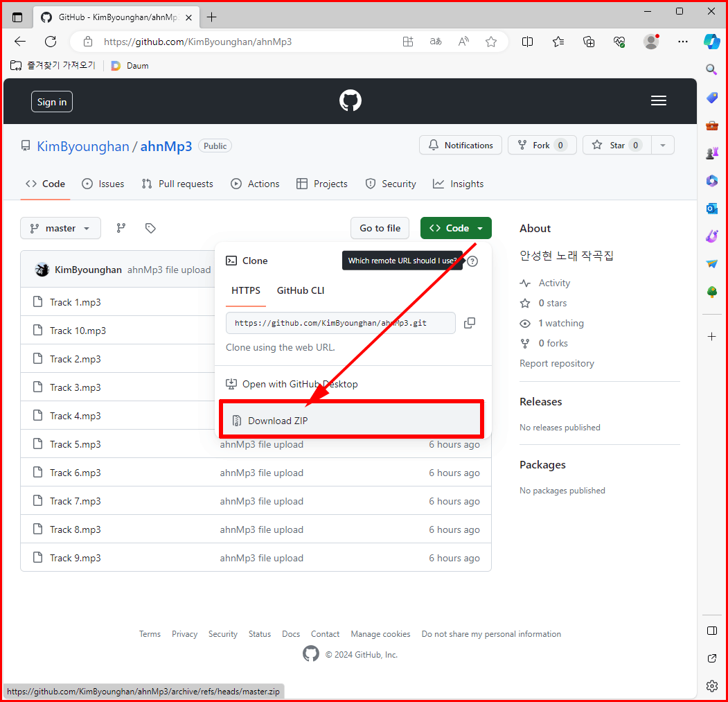Click the Activity link in About
Viewport: 728px width, 702px height.
554,283
